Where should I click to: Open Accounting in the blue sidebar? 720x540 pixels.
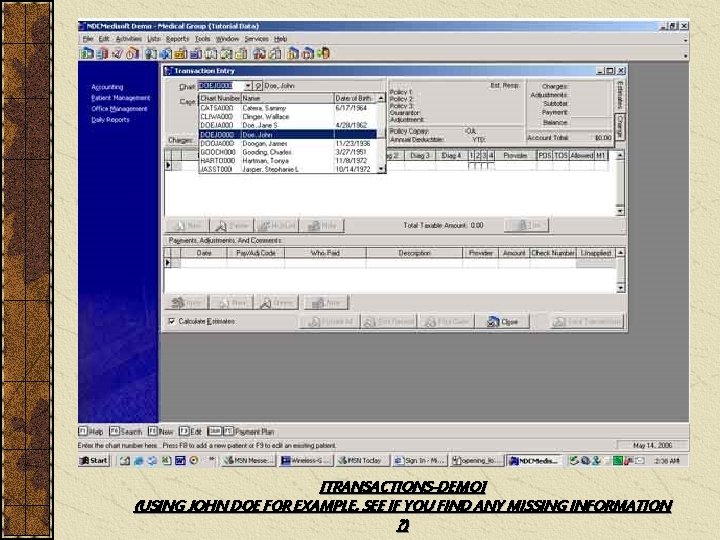tap(107, 87)
